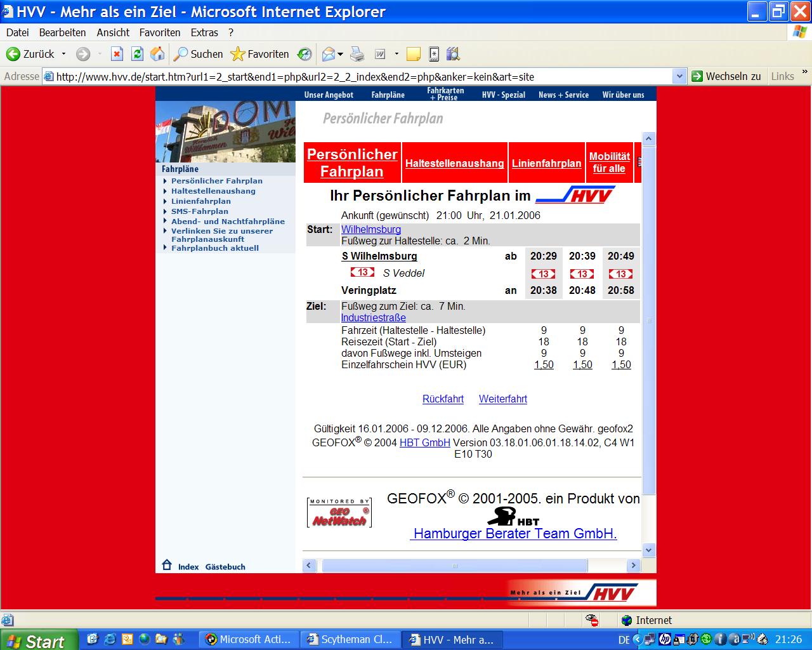Click the vertical scrollbar down arrow
812x650 pixels.
(x=648, y=550)
